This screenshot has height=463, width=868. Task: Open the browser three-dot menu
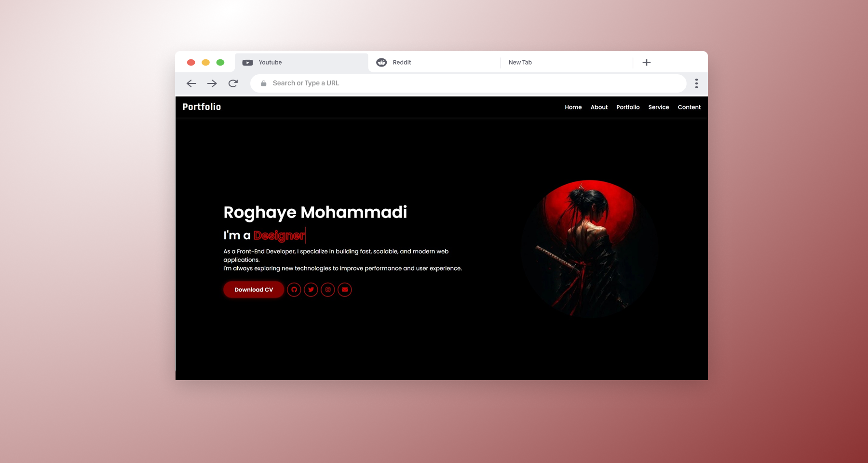(696, 83)
